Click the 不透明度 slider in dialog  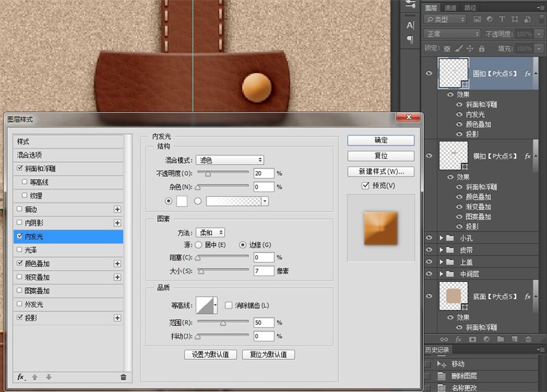[x=223, y=173]
